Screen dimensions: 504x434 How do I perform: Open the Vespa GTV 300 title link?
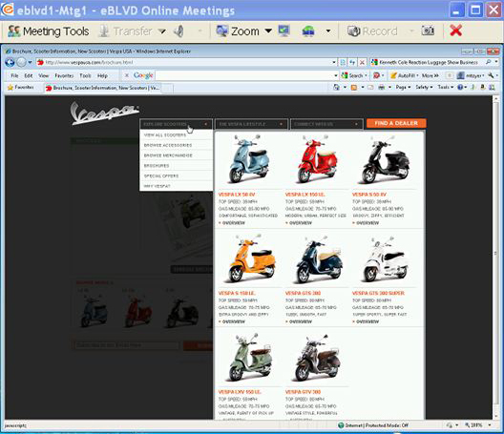pos(303,392)
